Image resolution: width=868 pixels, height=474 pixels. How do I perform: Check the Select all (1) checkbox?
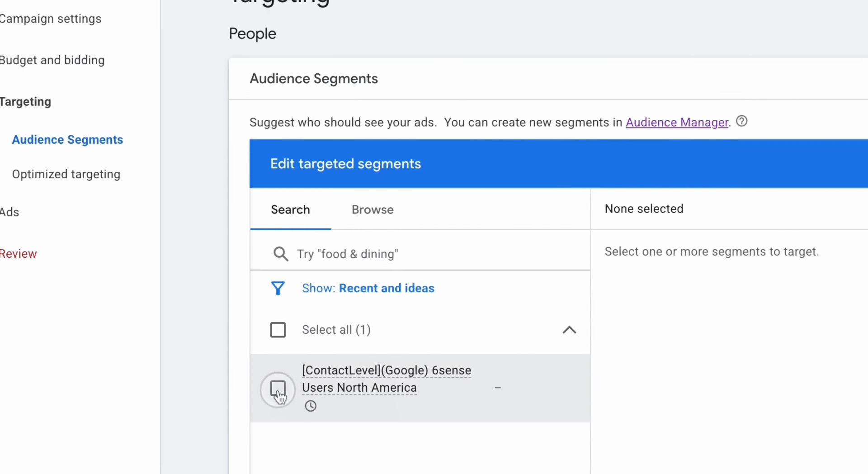278,330
